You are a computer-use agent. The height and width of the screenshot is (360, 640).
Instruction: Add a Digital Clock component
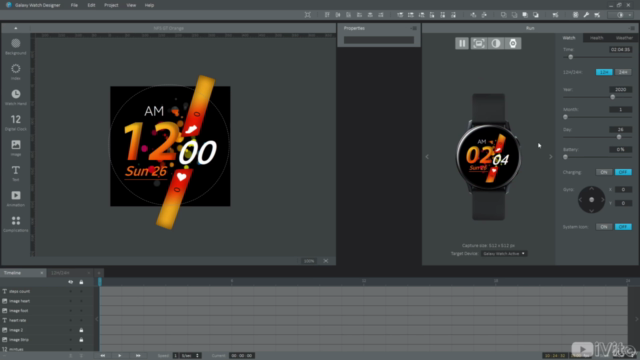16,122
